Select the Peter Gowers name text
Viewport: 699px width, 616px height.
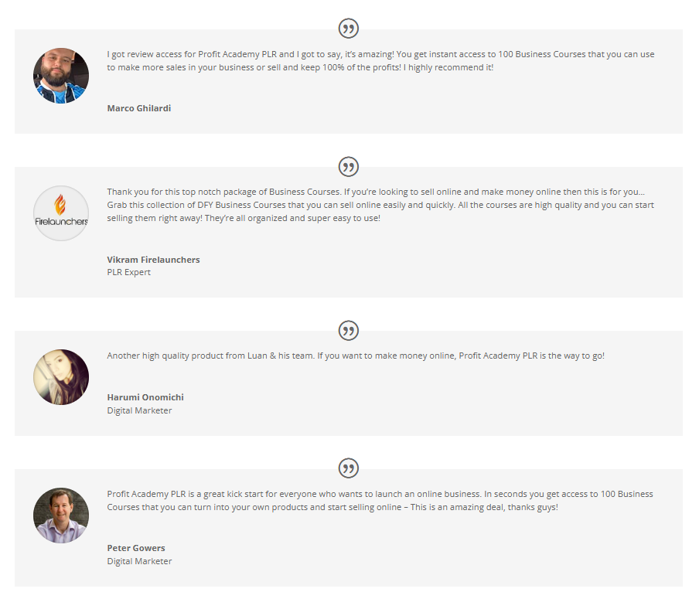[x=136, y=548]
